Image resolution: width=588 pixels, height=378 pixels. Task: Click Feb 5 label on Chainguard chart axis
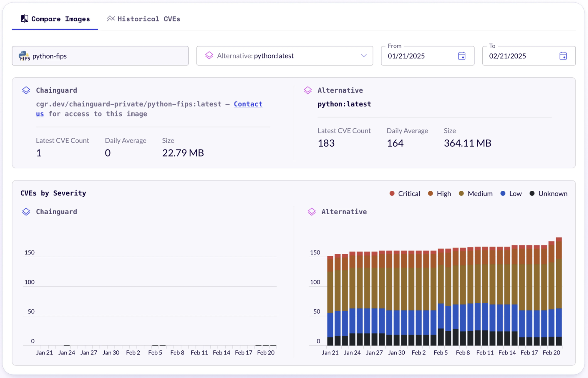tap(155, 353)
